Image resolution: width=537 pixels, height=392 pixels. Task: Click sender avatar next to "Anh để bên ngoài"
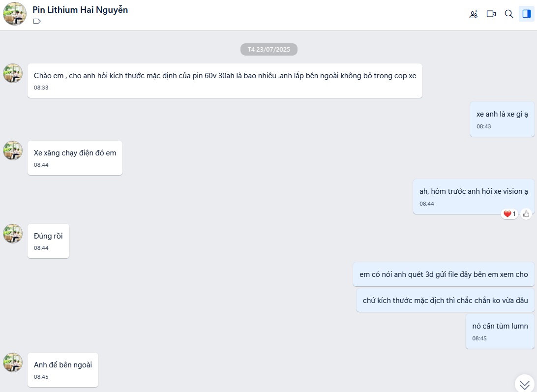tap(13, 362)
